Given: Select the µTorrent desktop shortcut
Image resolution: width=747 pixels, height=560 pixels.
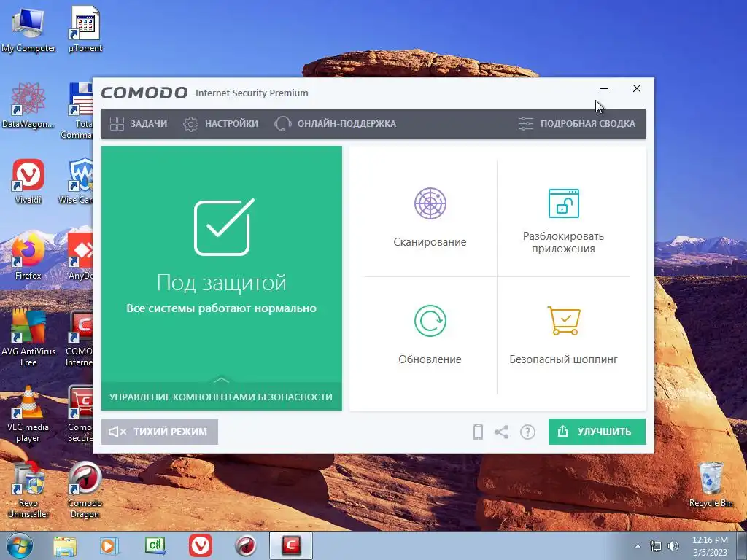Looking at the screenshot, I should pyautogui.click(x=85, y=31).
